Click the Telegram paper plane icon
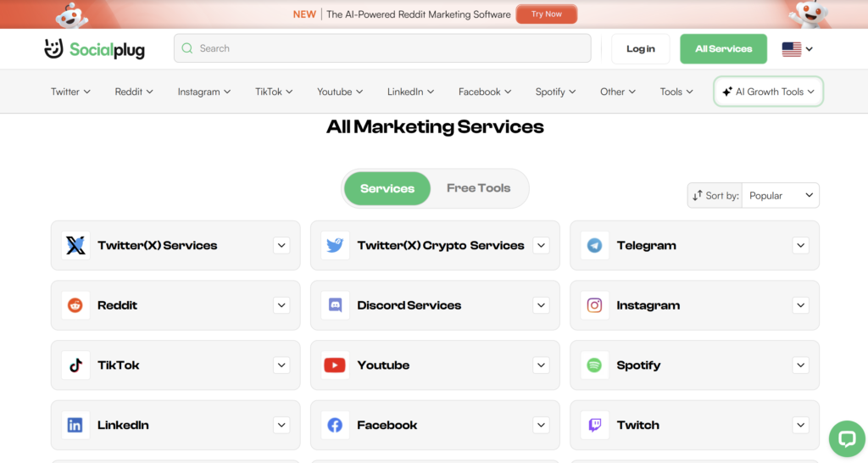Viewport: 868px width, 463px height. coord(594,245)
